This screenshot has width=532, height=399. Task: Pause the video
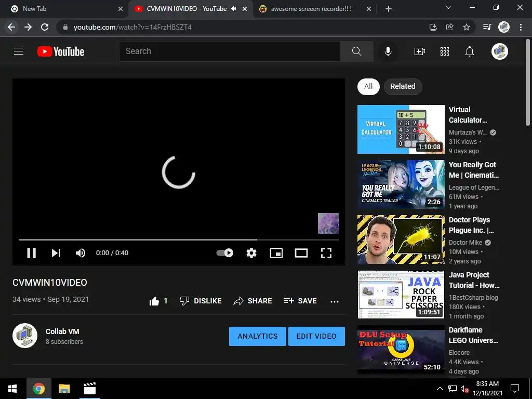click(x=32, y=253)
